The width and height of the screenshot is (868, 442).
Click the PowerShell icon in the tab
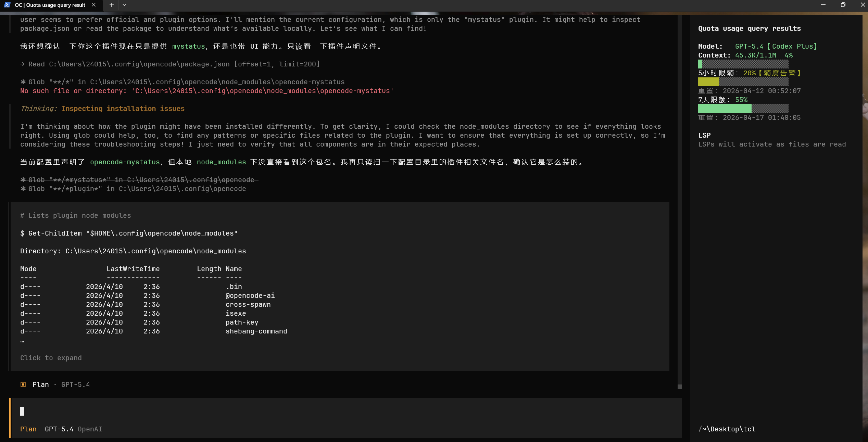point(7,5)
